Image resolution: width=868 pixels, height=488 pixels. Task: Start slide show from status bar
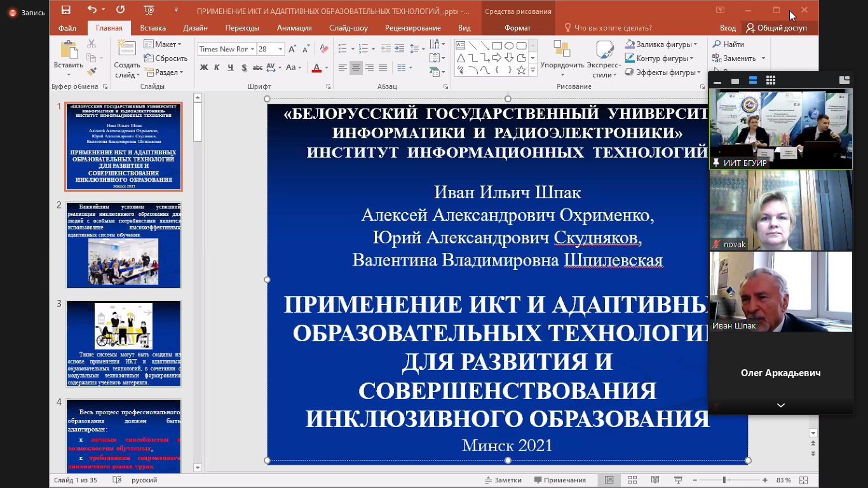[x=678, y=480]
